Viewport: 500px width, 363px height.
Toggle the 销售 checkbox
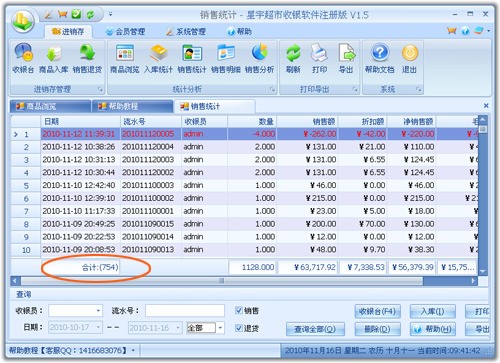pos(239,311)
